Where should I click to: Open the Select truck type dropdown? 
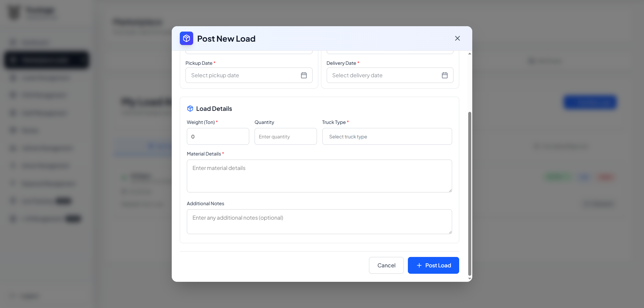pos(387,136)
